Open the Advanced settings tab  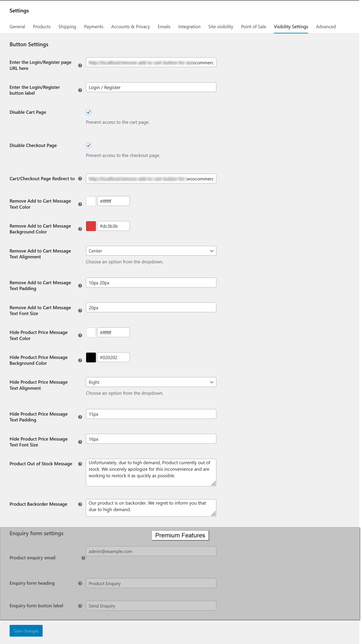click(325, 27)
